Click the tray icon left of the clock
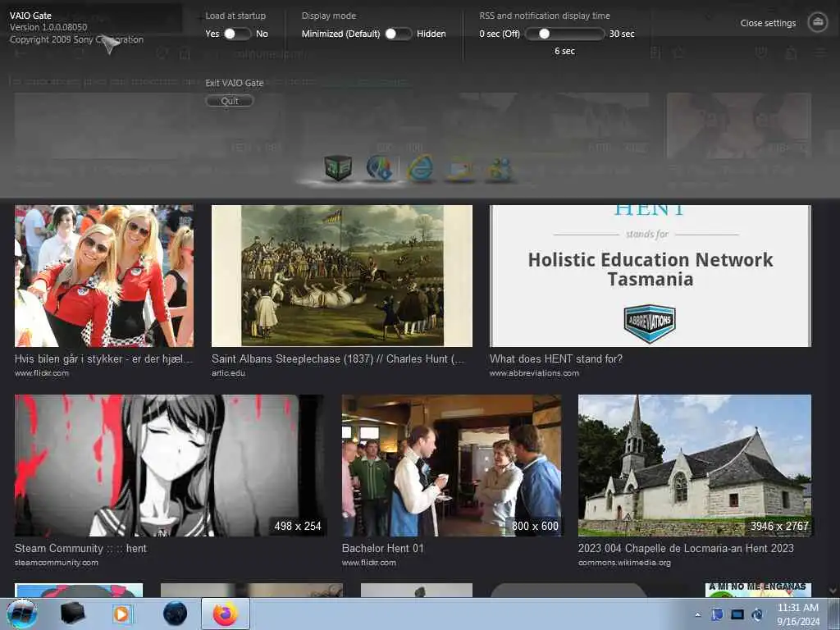The image size is (840, 630). (757, 614)
